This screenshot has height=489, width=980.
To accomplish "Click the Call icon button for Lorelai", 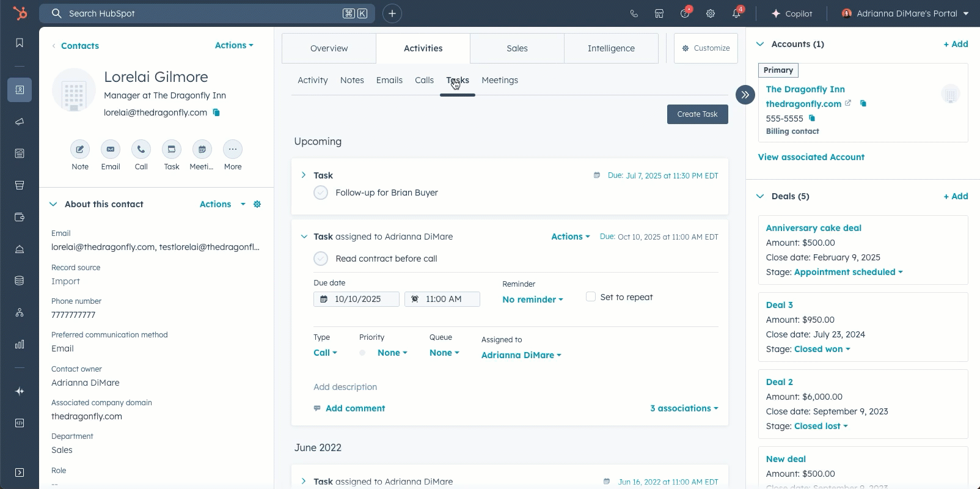I will [x=141, y=150].
